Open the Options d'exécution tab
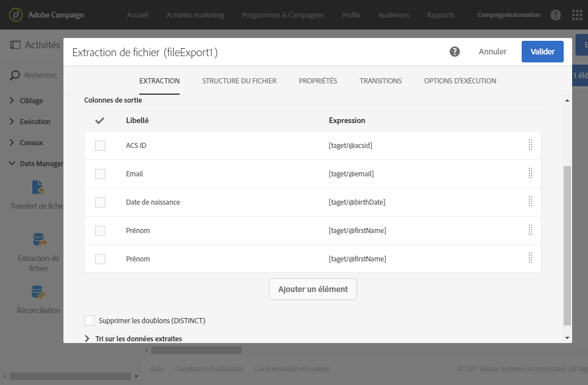Viewport: 588px width, 385px height. click(x=460, y=81)
